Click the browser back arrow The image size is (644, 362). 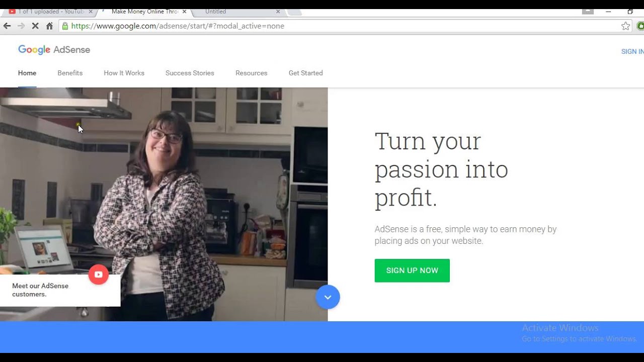point(7,26)
